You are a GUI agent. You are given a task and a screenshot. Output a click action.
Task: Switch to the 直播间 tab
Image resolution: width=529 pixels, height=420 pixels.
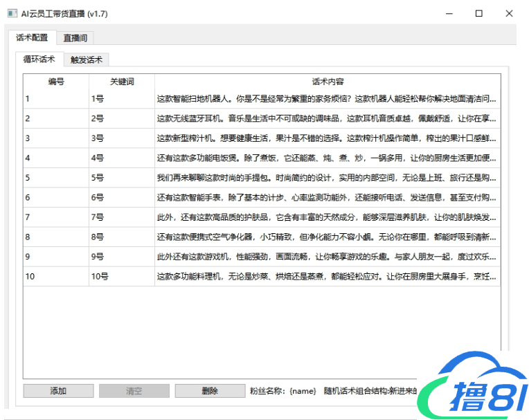tap(75, 38)
